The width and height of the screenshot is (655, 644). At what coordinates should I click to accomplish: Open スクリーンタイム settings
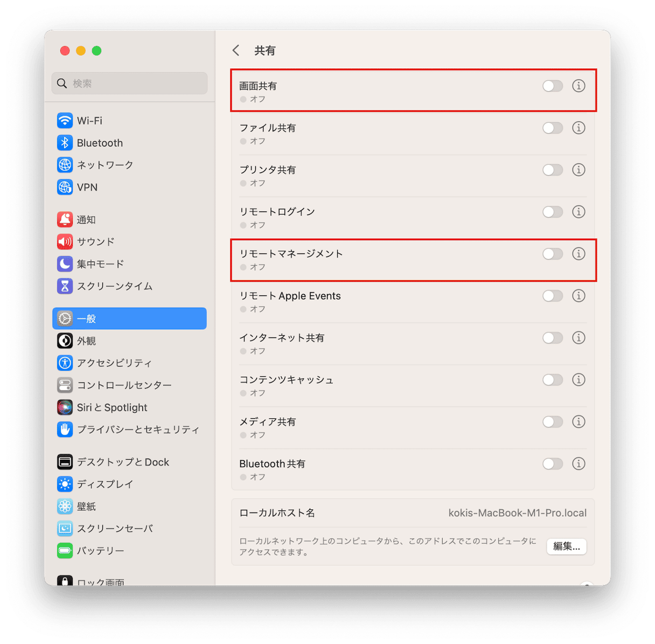click(x=129, y=286)
